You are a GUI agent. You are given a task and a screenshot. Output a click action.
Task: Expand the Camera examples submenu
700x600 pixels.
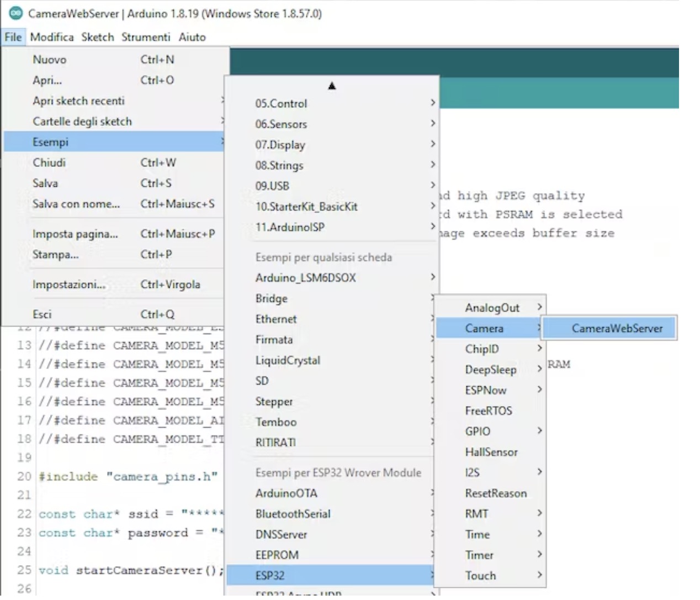click(x=484, y=329)
